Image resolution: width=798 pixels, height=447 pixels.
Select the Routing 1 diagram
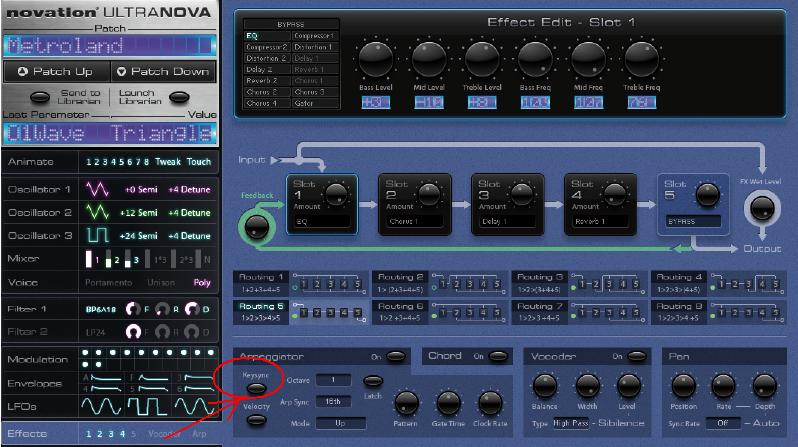(x=329, y=284)
